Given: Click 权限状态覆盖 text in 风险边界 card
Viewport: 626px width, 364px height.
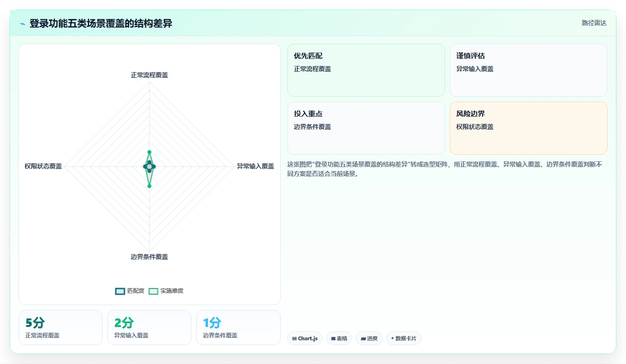Looking at the screenshot, I should point(475,127).
